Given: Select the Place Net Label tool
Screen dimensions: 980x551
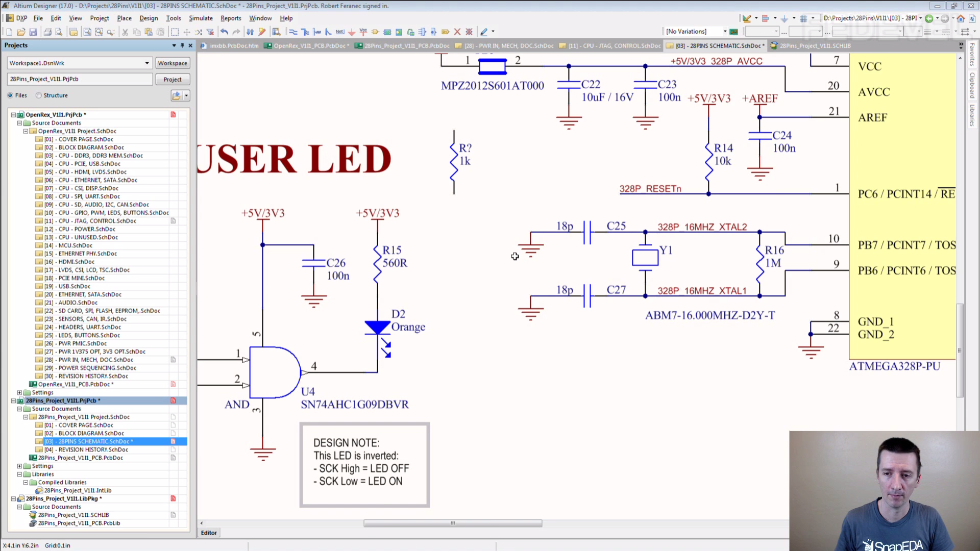Looking at the screenshot, I should click(x=340, y=32).
